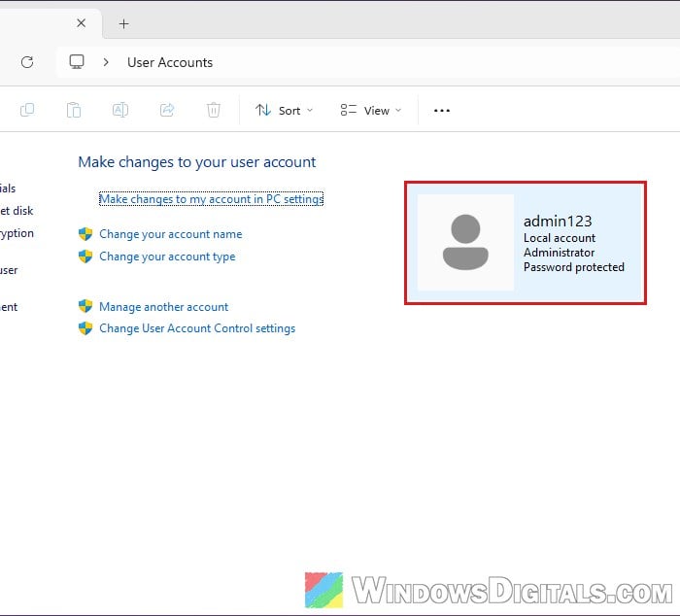This screenshot has height=616, width=680.
Task: Click the Password protected text
Action: click(574, 267)
